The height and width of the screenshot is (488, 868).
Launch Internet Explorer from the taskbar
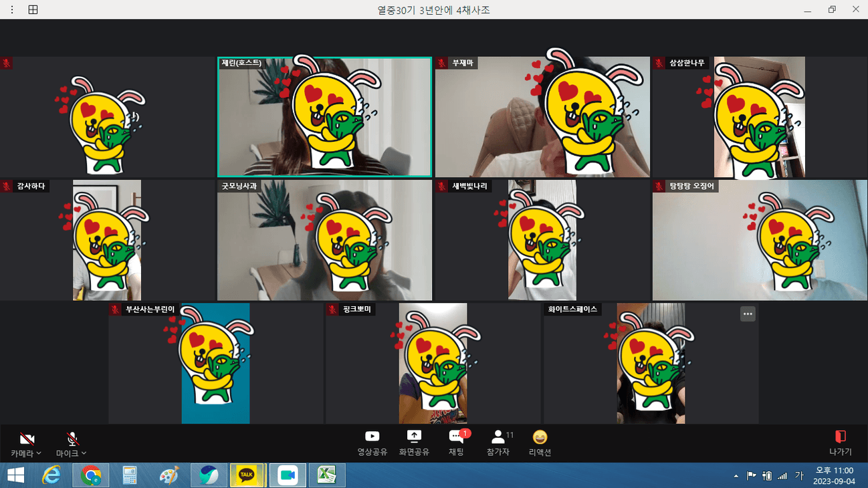(x=51, y=475)
